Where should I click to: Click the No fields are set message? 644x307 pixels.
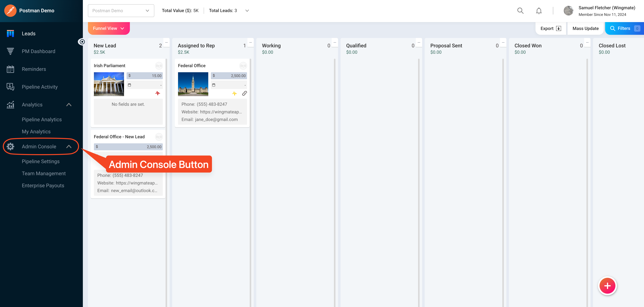128,104
